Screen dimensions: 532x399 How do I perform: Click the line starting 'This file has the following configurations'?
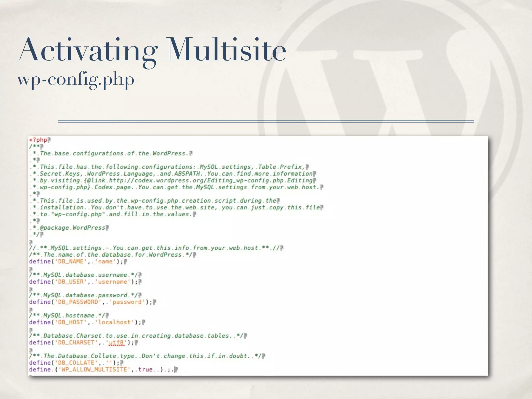point(169,167)
